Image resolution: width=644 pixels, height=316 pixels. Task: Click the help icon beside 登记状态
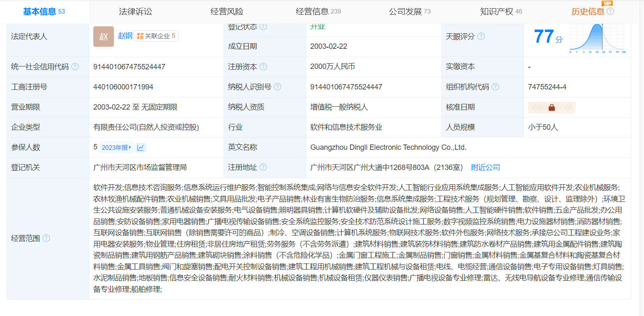(263, 27)
